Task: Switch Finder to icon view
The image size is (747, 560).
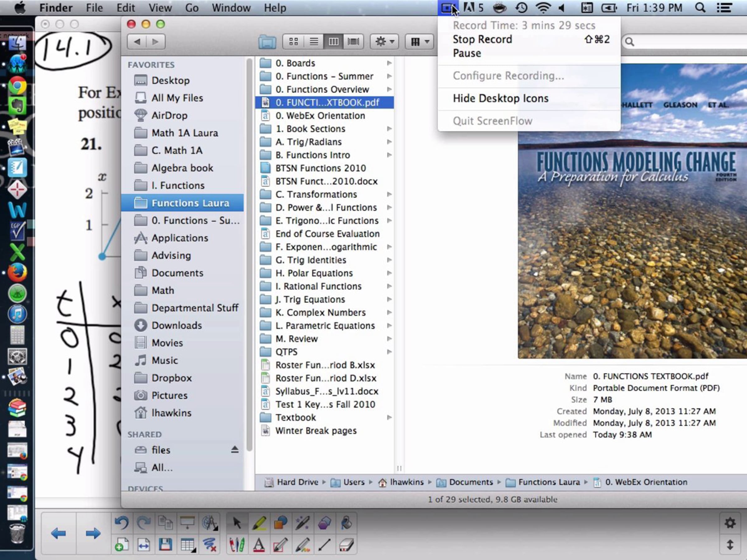Action: (x=294, y=41)
